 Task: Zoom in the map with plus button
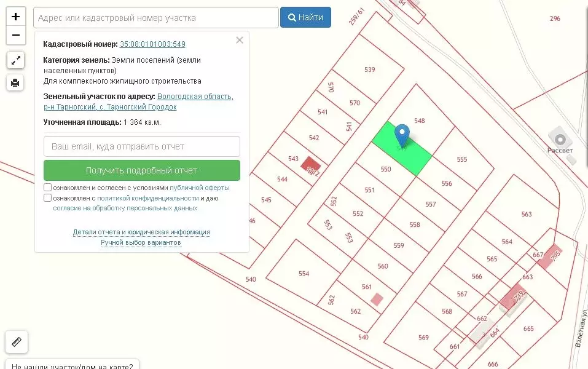click(16, 17)
